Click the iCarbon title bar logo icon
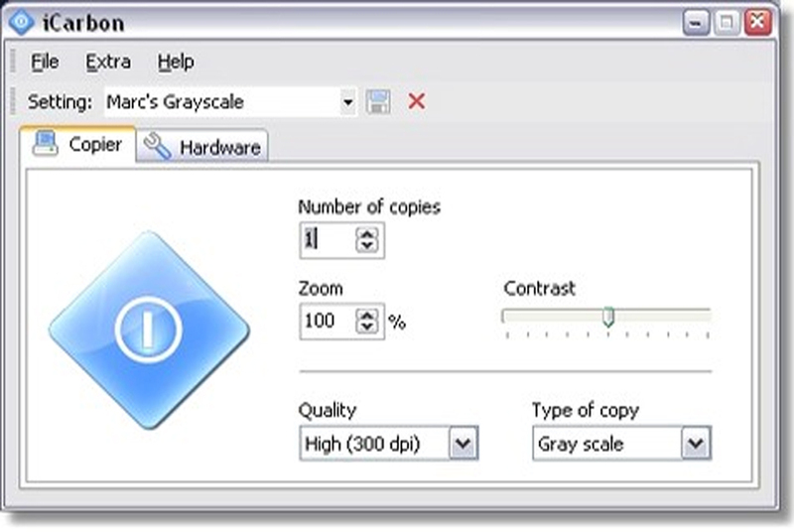The height and width of the screenshot is (532, 794). [21, 22]
